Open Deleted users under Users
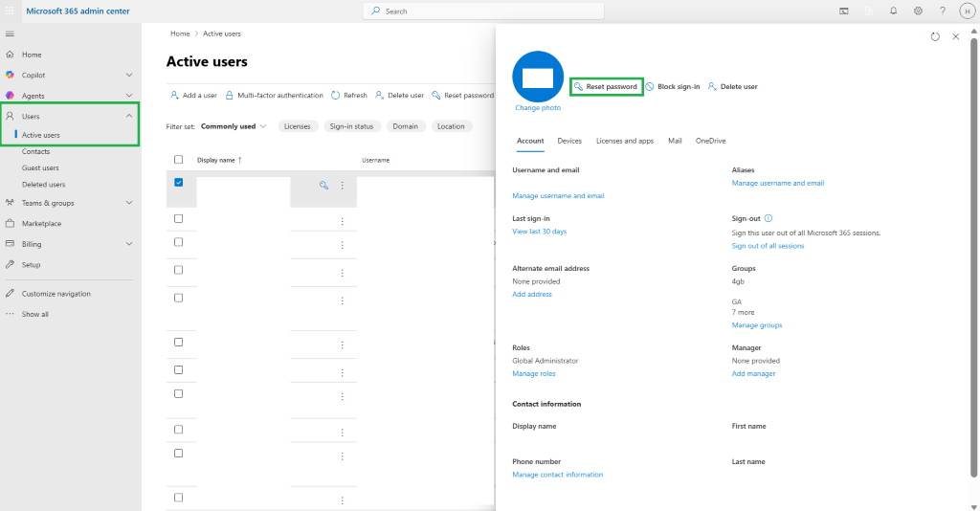The width and height of the screenshot is (980, 511). tap(43, 185)
